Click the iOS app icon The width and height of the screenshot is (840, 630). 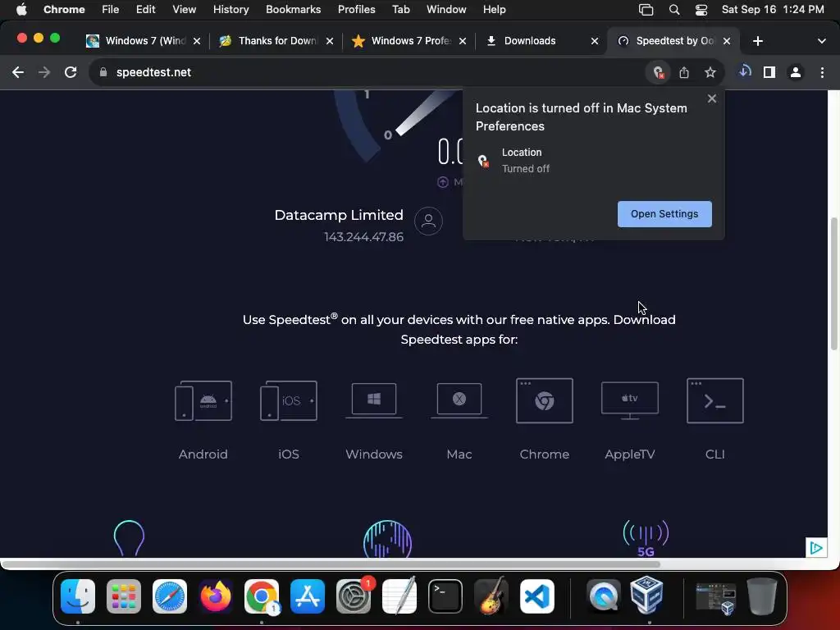288,400
